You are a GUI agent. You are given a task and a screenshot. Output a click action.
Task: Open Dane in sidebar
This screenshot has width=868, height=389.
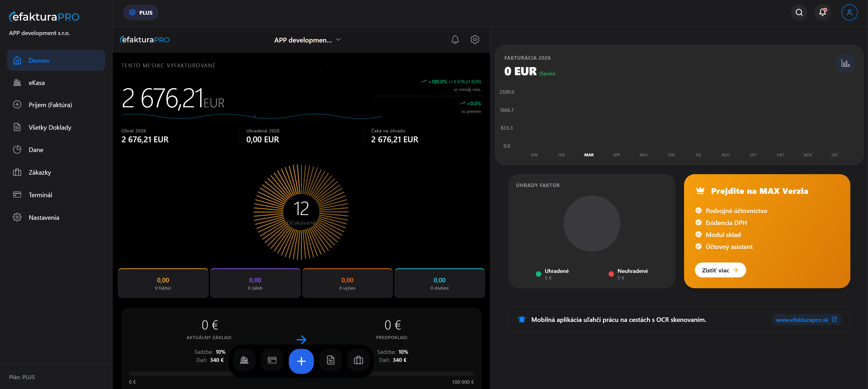56,150
